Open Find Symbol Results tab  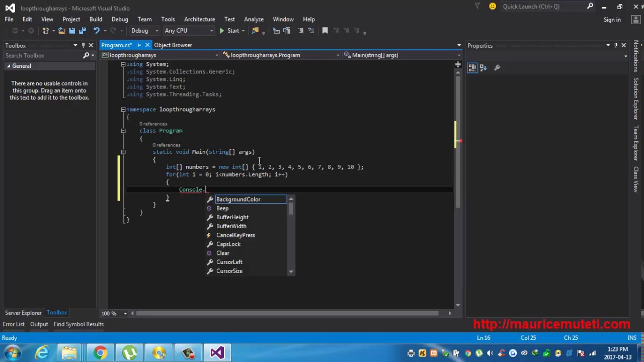78,324
